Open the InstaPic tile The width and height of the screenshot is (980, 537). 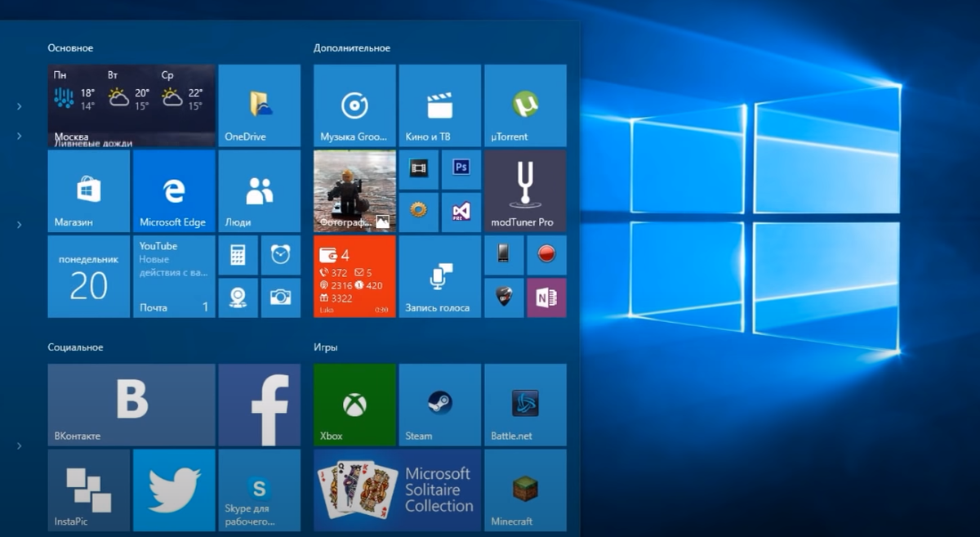click(89, 490)
